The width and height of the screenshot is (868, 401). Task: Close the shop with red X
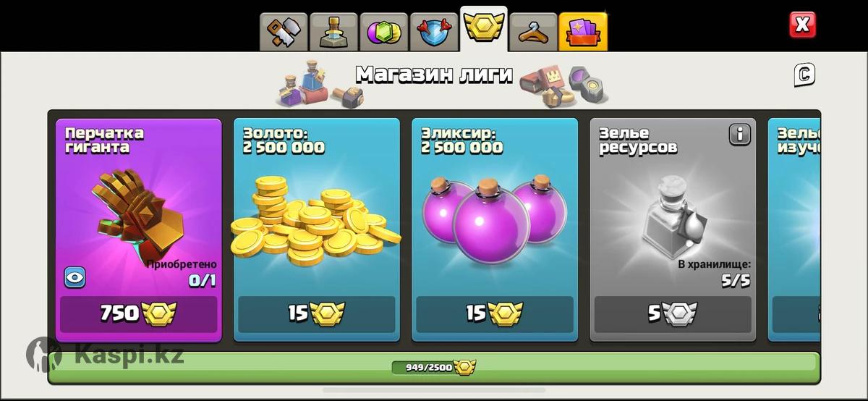(802, 25)
